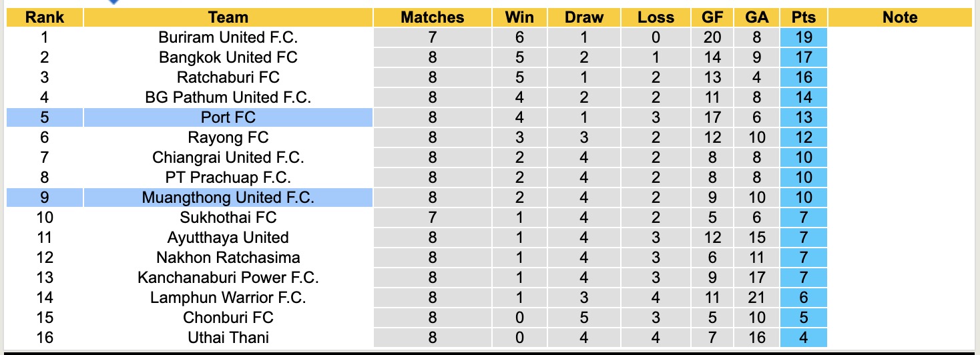Select Kanchanaburi Power F.C. entry

(x=228, y=278)
